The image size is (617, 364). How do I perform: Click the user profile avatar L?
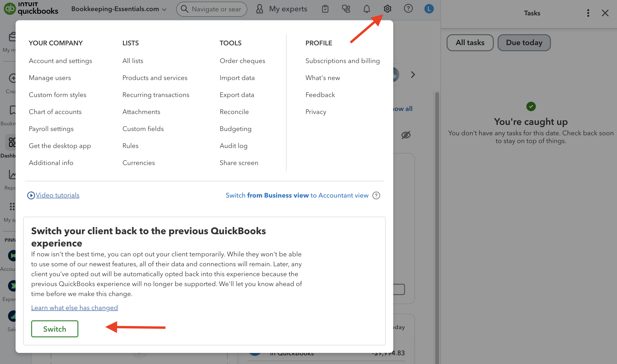pyautogui.click(x=429, y=9)
